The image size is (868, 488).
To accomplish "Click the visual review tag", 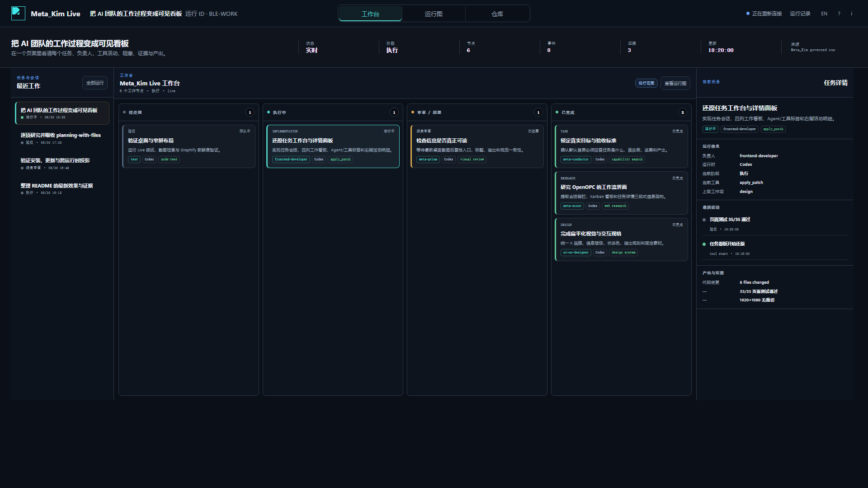I will (x=472, y=160).
